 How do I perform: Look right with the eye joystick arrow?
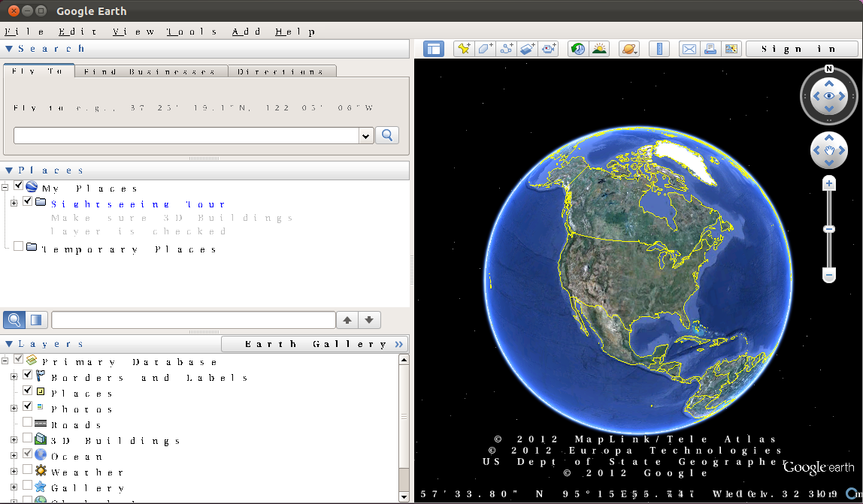pos(842,96)
